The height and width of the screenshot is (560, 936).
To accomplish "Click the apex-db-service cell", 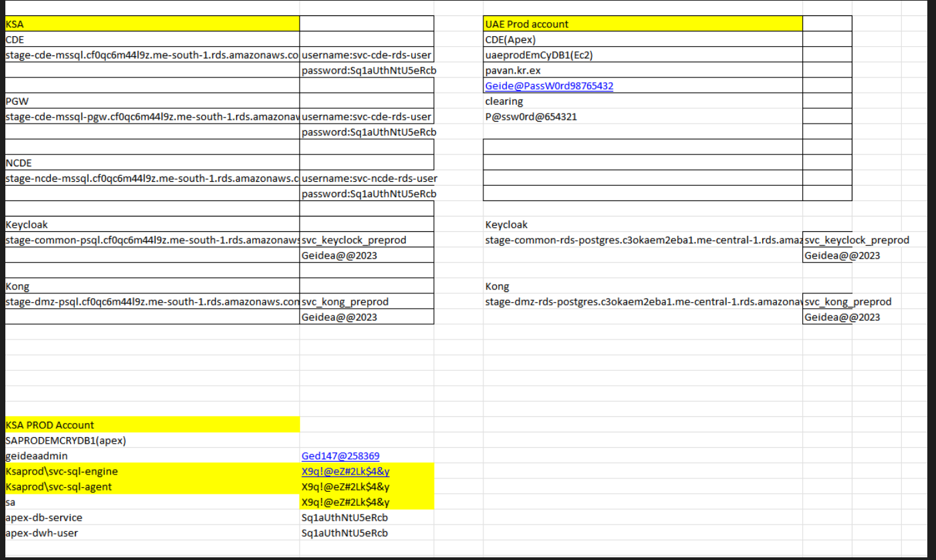I will pyautogui.click(x=152, y=517).
